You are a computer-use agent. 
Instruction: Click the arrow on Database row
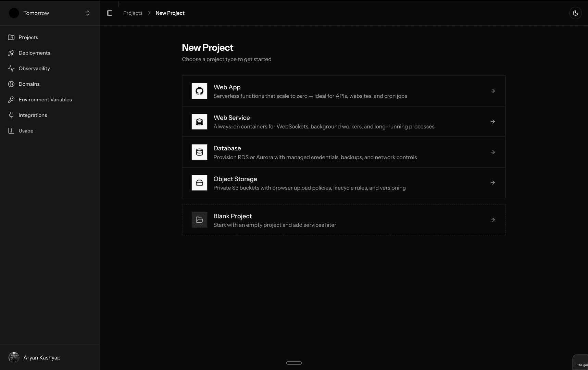tap(492, 152)
